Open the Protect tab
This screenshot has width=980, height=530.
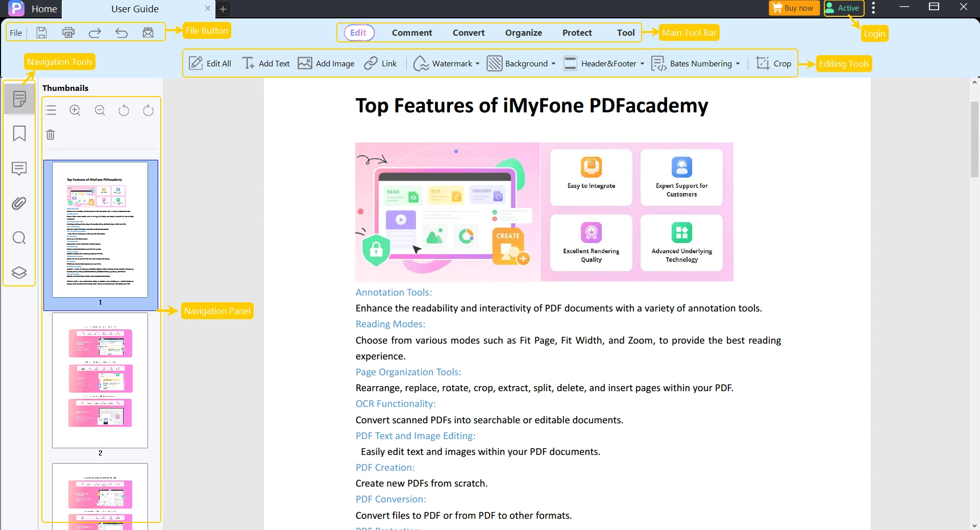pos(577,33)
